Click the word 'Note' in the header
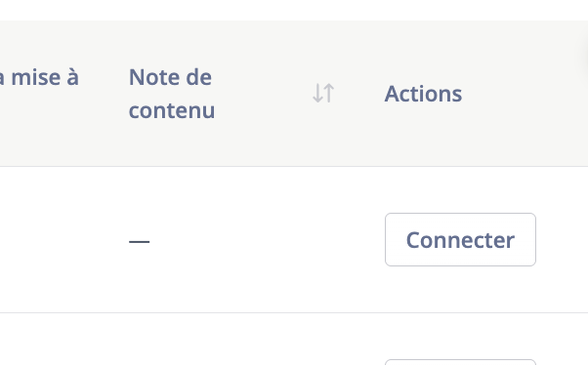 pyautogui.click(x=150, y=77)
